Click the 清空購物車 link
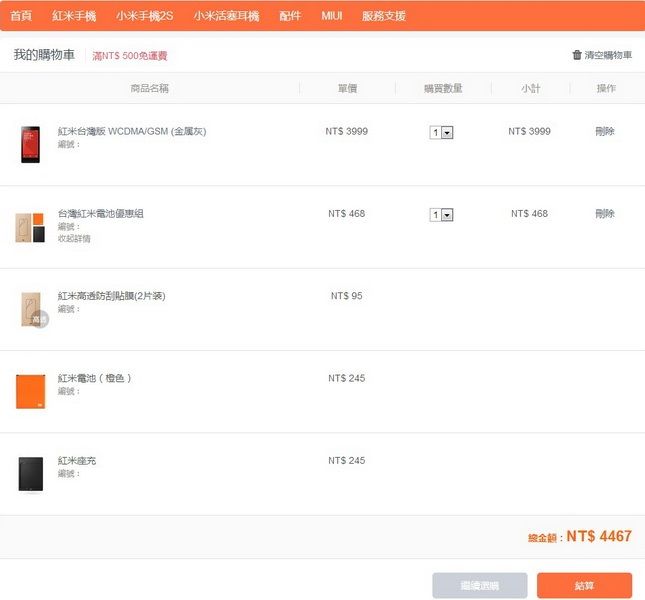The width and height of the screenshot is (645, 600). [608, 55]
